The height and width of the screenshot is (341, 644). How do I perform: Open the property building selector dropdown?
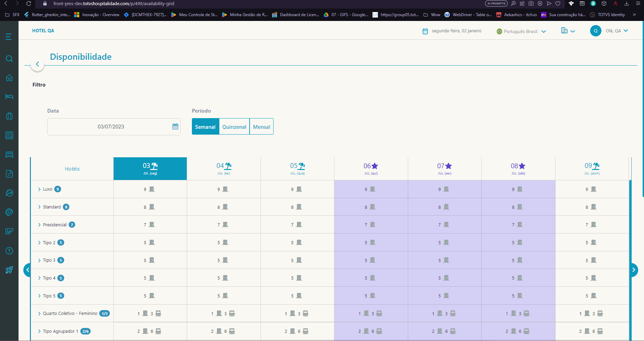coord(568,31)
